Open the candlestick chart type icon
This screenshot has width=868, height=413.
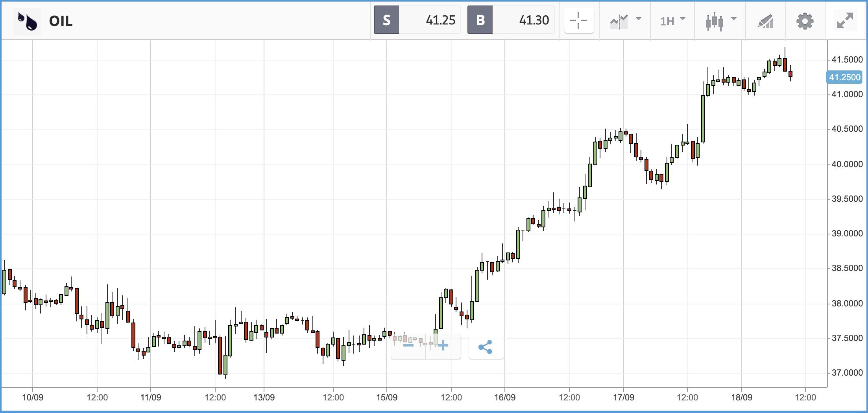click(x=714, y=21)
